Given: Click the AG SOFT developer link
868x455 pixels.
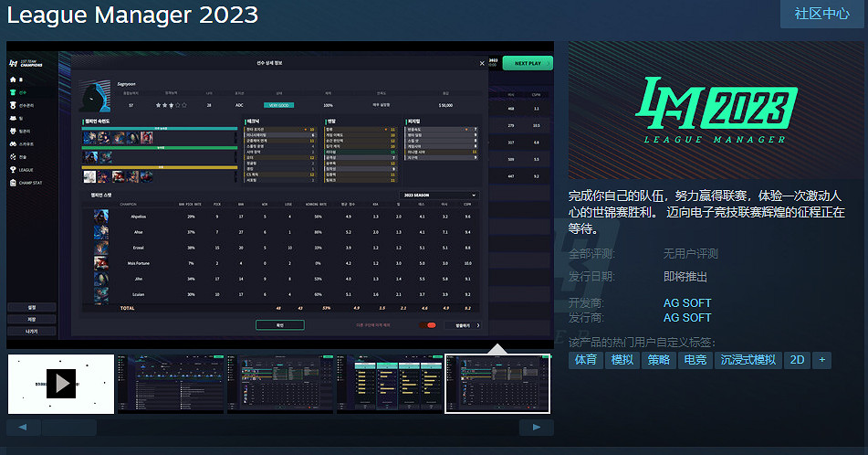Looking at the screenshot, I should coord(687,302).
